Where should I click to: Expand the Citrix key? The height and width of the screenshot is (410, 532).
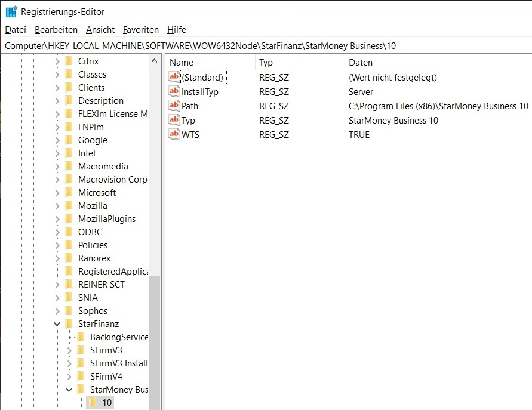(57, 61)
